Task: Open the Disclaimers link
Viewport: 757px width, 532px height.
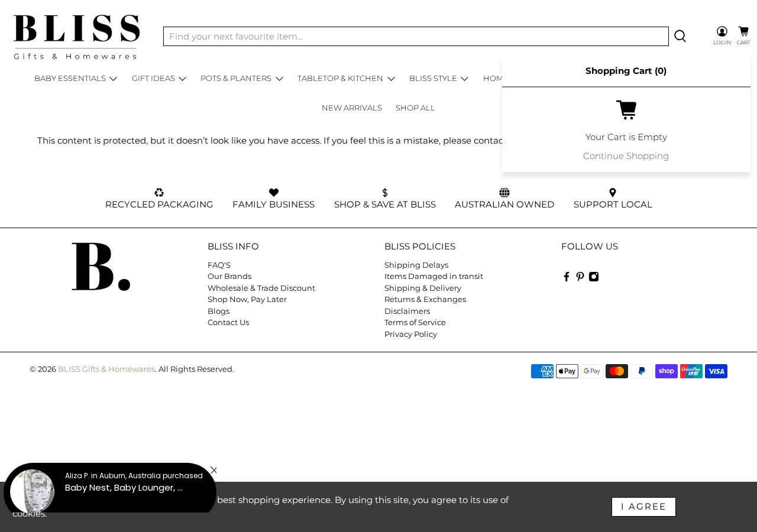Action: [x=407, y=311]
